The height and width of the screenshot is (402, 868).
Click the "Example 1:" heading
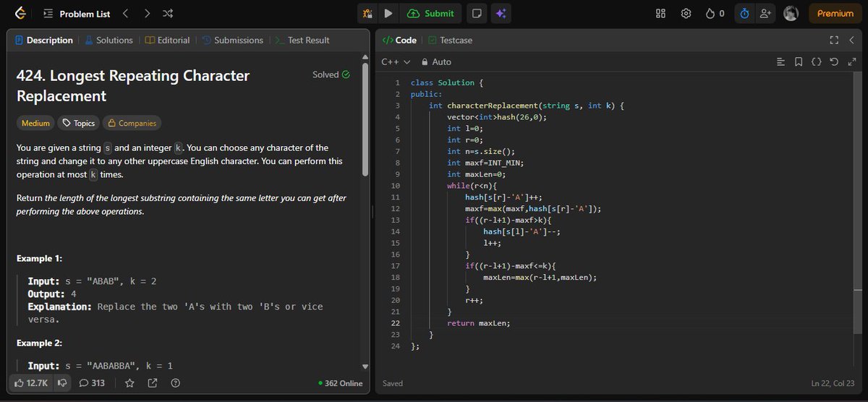point(39,258)
